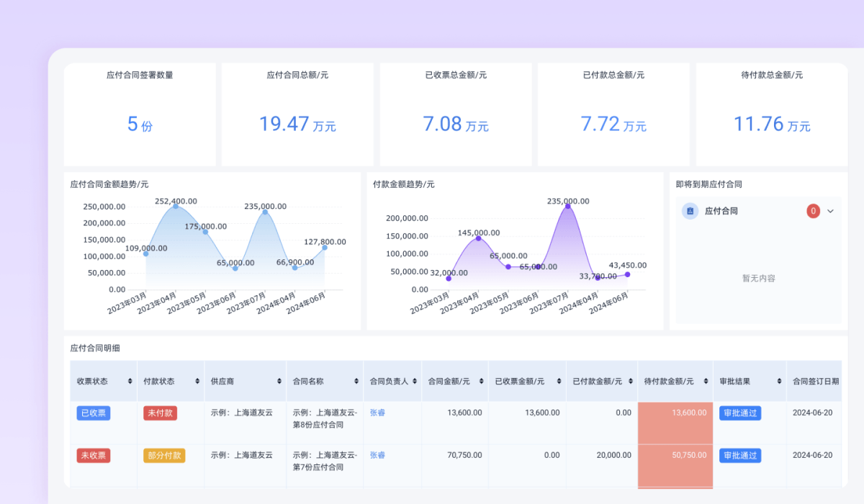Viewport: 864px width, 504px height.
Task: Toggle sorting on 合同名称 column arrows
Action: pos(356,381)
